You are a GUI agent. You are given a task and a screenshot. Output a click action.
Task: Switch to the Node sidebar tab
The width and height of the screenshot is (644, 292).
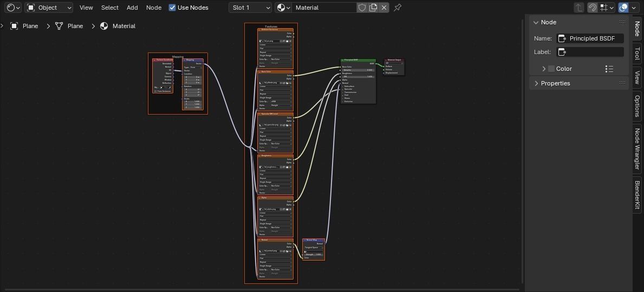[x=637, y=28]
